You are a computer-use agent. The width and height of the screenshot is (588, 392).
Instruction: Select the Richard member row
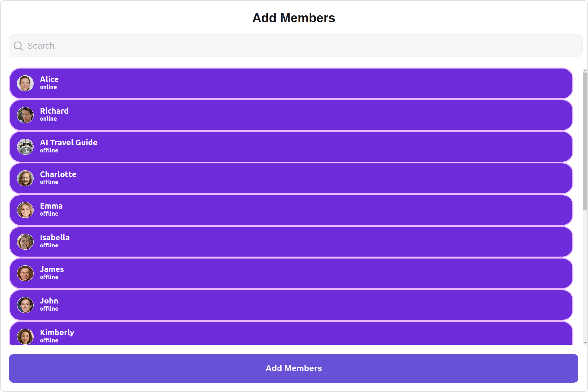pyautogui.click(x=291, y=115)
